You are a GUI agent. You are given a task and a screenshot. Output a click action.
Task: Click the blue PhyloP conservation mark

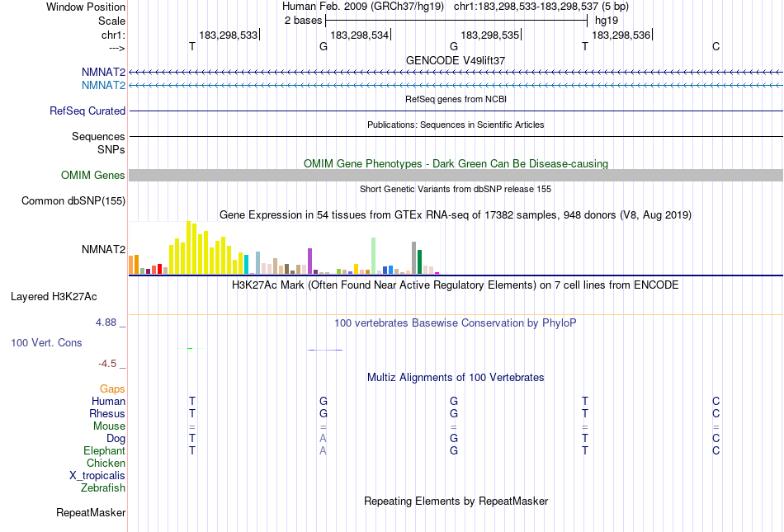pos(325,350)
